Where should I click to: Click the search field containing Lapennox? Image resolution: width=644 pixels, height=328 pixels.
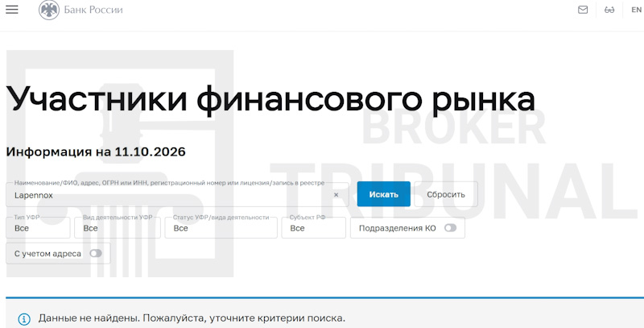(x=177, y=195)
